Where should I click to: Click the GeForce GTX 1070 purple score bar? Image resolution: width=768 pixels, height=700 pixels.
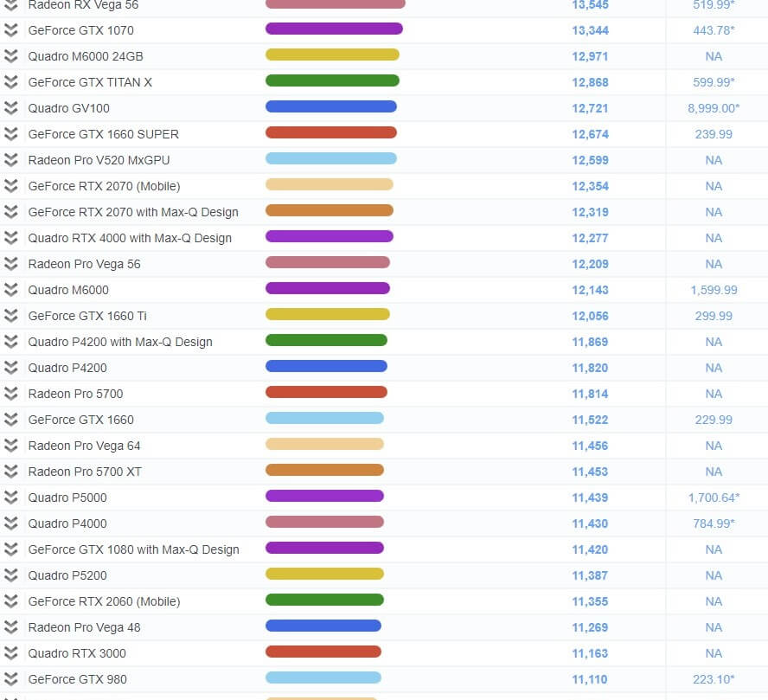(x=334, y=29)
